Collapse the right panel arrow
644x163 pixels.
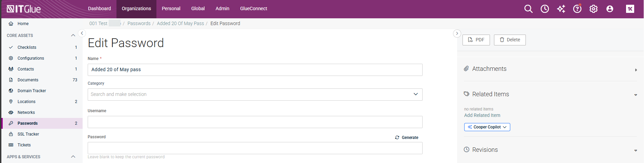(x=457, y=33)
